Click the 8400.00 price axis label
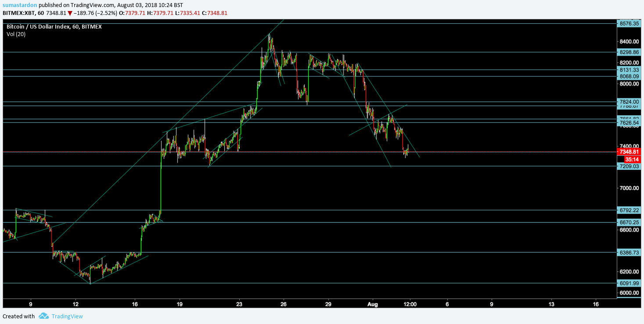 click(x=629, y=41)
